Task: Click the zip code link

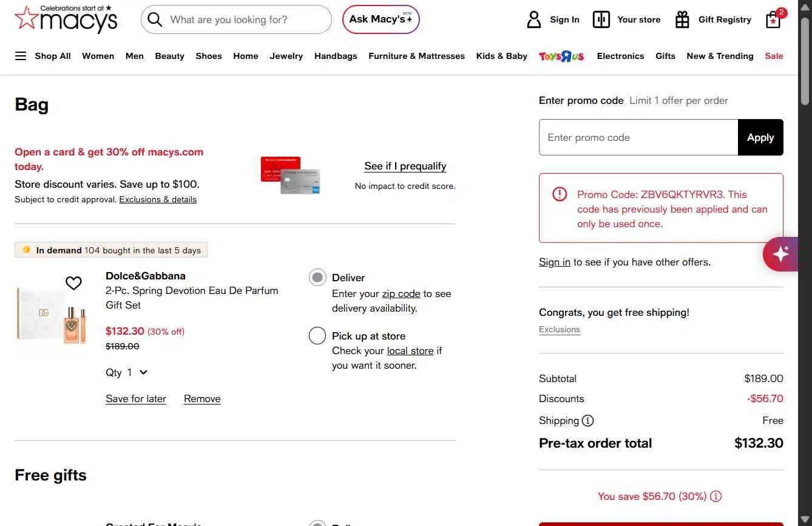Action: point(401,293)
